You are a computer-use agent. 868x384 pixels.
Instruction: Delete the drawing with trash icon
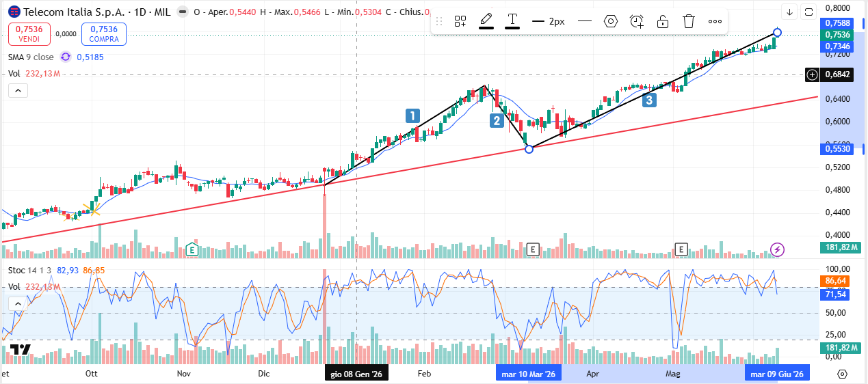point(689,21)
